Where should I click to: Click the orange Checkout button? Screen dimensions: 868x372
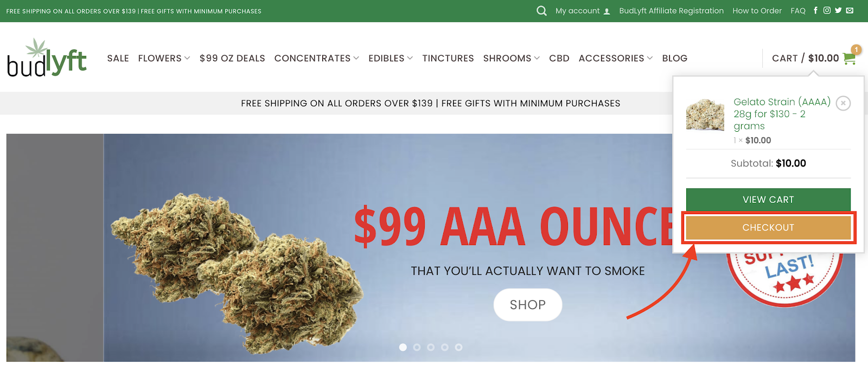768,228
